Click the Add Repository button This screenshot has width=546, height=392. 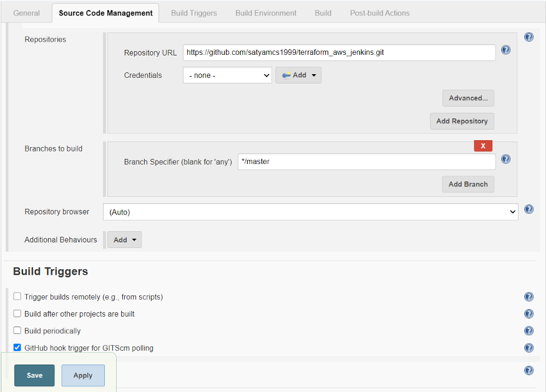click(462, 121)
